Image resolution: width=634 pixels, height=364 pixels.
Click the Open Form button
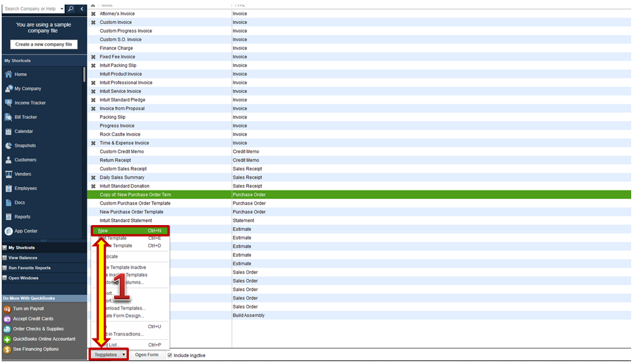[x=147, y=355]
